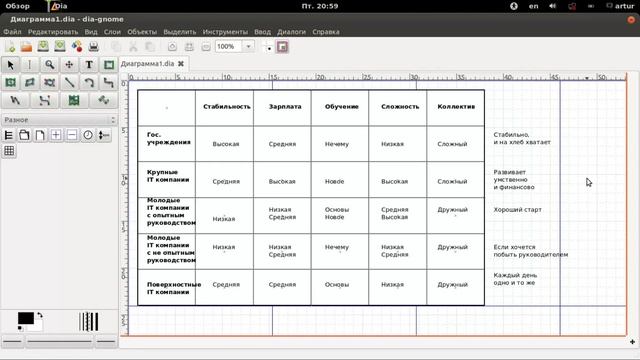Image resolution: width=640 pixels, height=360 pixels.
Task: Open the Файл menu
Action: click(x=12, y=32)
